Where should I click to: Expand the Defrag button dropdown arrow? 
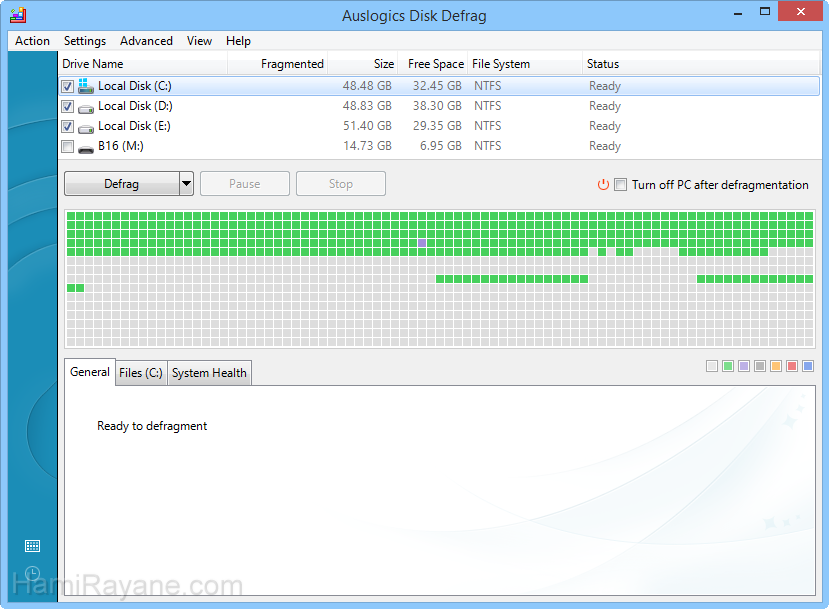click(186, 183)
